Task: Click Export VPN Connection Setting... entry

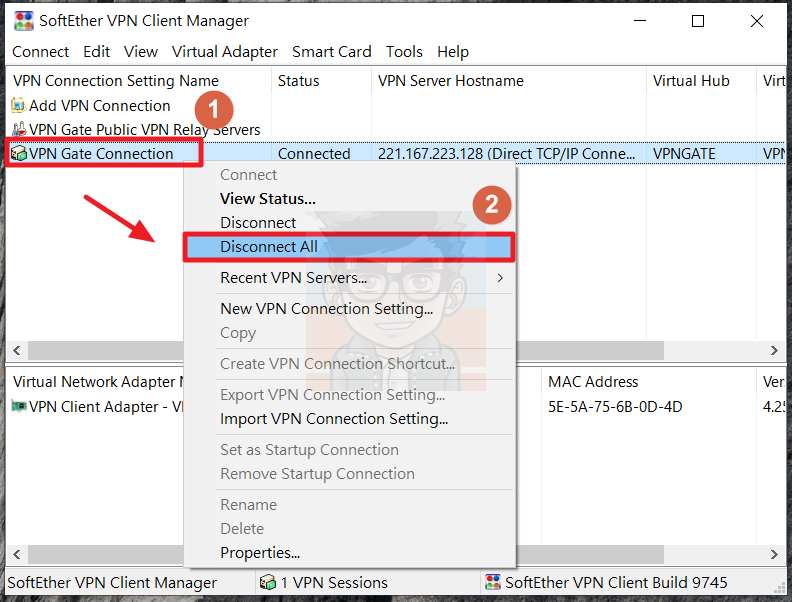Action: (x=350, y=394)
